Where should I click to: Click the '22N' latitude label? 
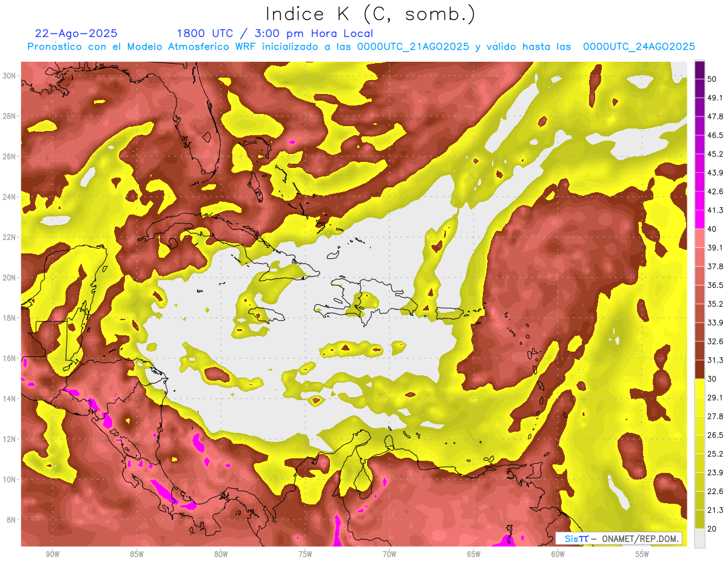click(x=10, y=237)
